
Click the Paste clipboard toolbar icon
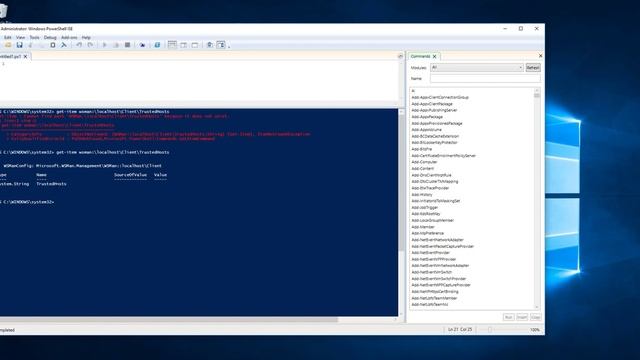[53, 45]
